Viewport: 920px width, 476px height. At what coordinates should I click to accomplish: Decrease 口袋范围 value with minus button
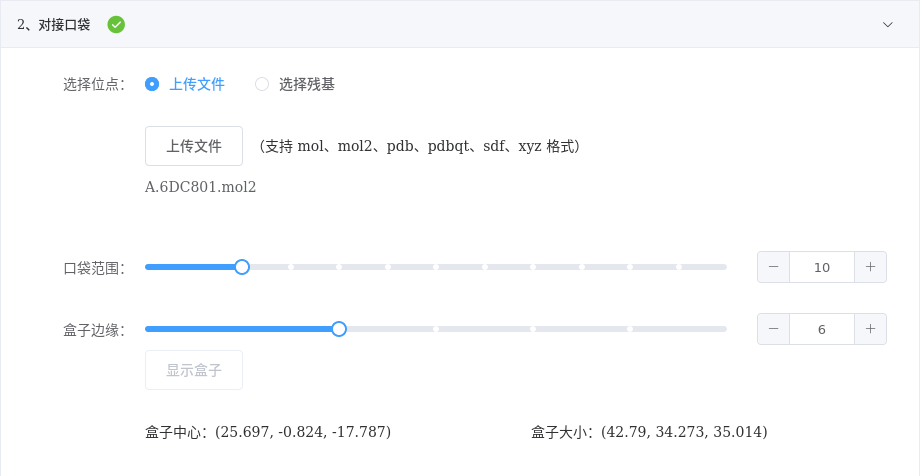coord(774,267)
